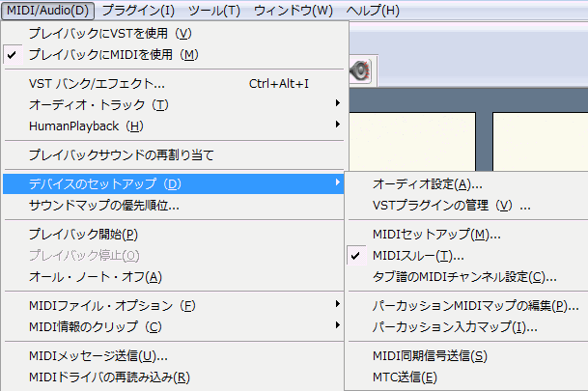The image size is (588, 391).
Task: Open MIDIメッセージ送信(U)... dialog
Action: coord(173,355)
